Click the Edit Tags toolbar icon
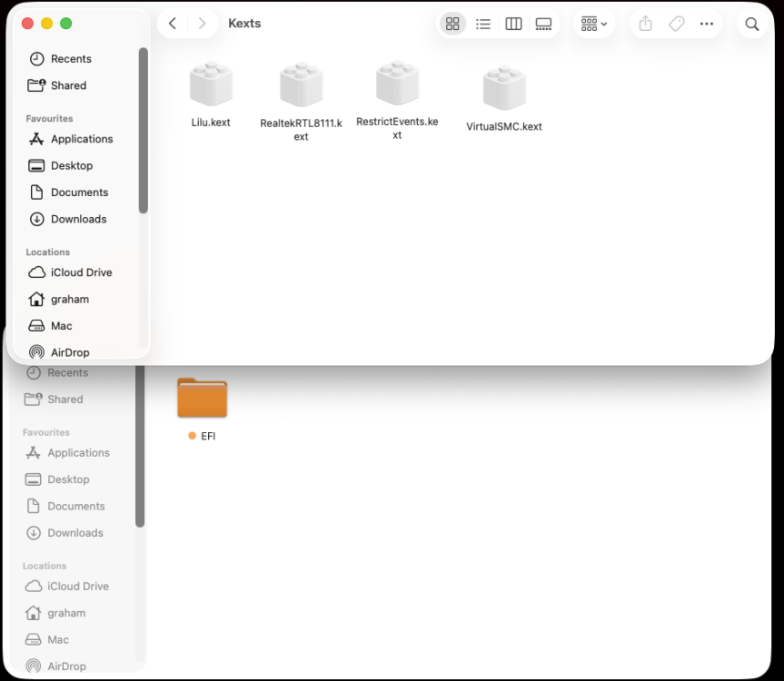784x681 pixels. [677, 24]
